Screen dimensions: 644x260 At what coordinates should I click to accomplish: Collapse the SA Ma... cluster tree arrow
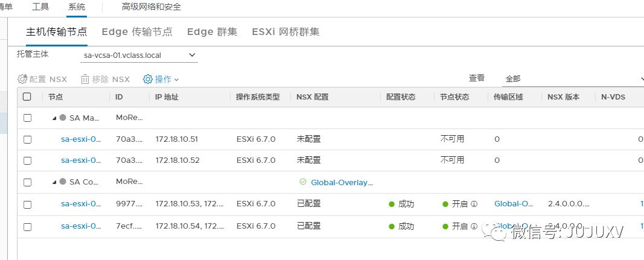pos(55,118)
